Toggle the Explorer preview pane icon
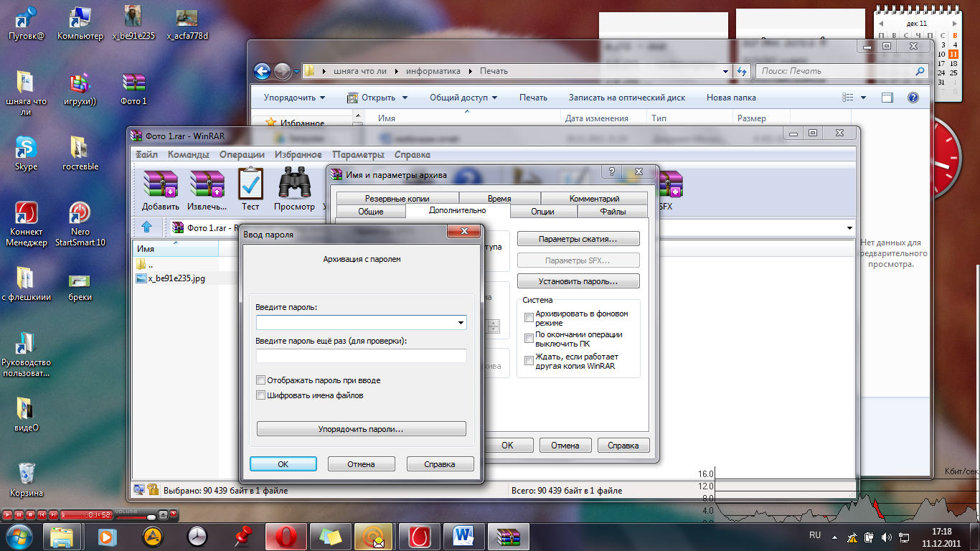Viewport: 980px width, 551px height. tap(887, 98)
